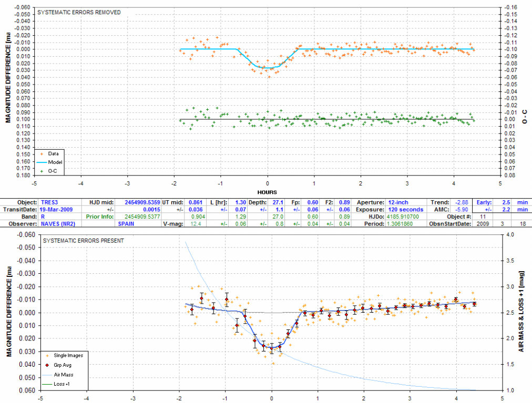532x403 pixels.
Task: Click the Loss +1 legend entry
Action: point(62,384)
